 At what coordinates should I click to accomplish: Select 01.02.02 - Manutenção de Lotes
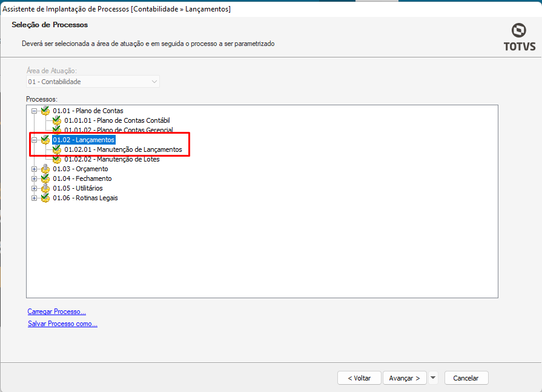tap(112, 160)
